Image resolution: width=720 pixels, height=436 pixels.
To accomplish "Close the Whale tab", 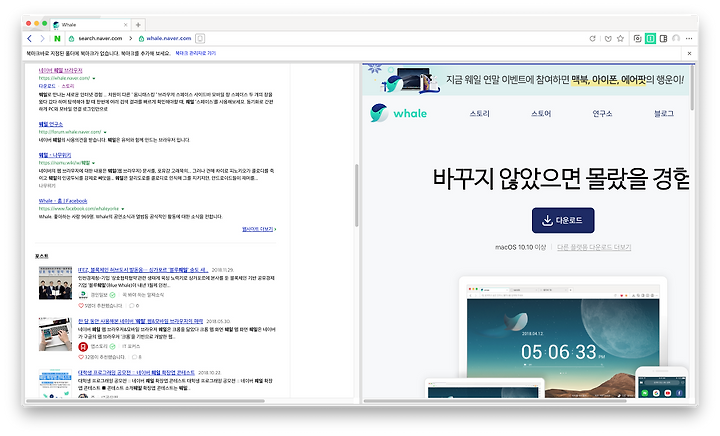I will click(125, 25).
